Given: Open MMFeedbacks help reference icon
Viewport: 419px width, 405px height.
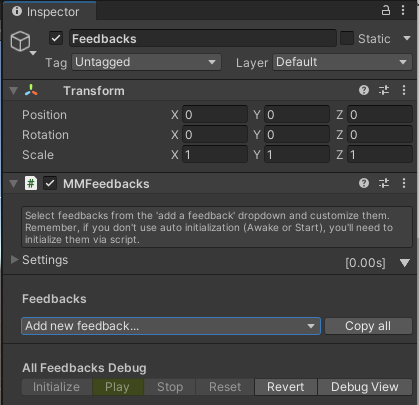Looking at the screenshot, I should point(364,183).
